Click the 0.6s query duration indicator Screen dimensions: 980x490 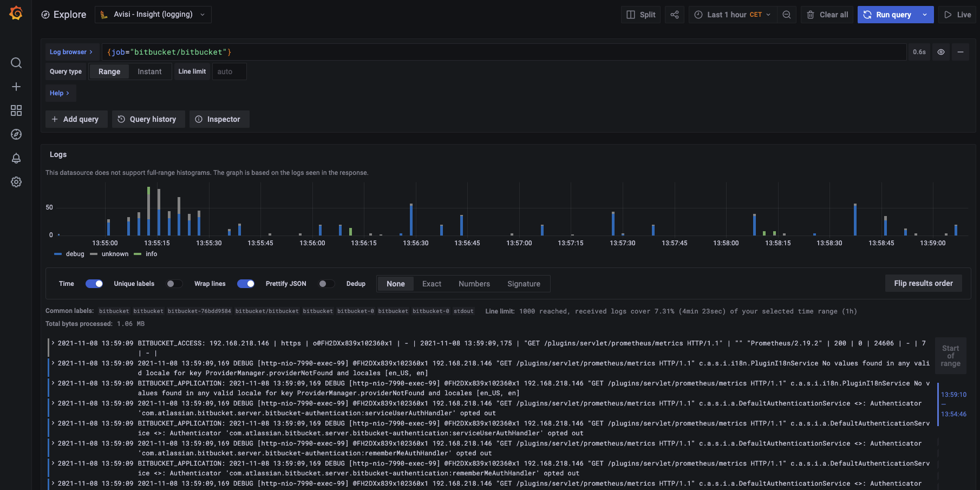pyautogui.click(x=919, y=52)
